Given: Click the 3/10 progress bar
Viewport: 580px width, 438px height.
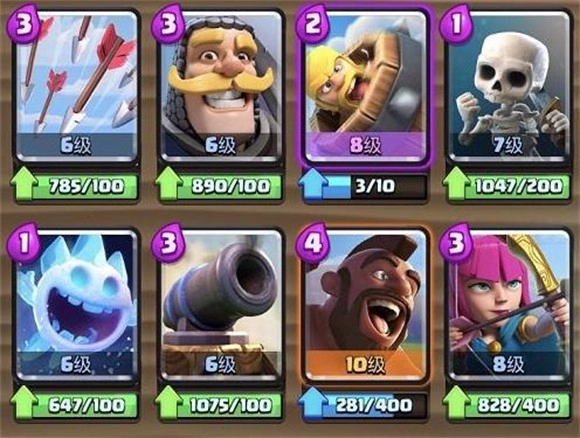Looking at the screenshot, I should (365, 186).
